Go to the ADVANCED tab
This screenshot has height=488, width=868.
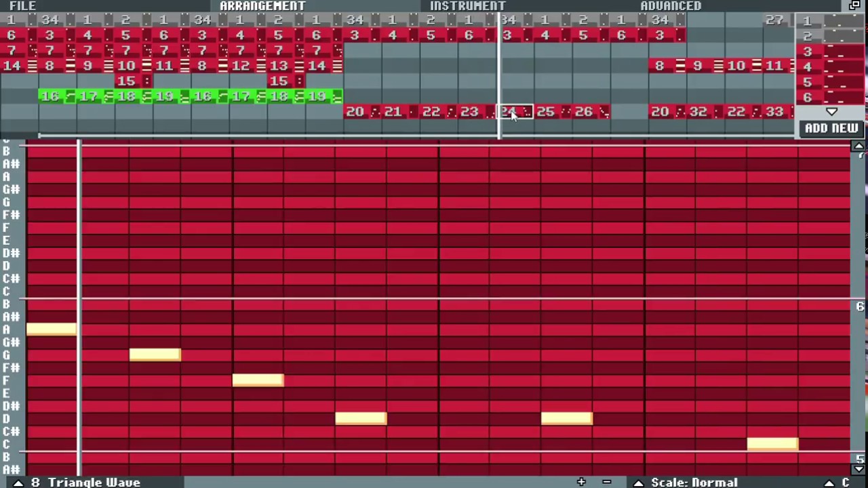click(671, 5)
